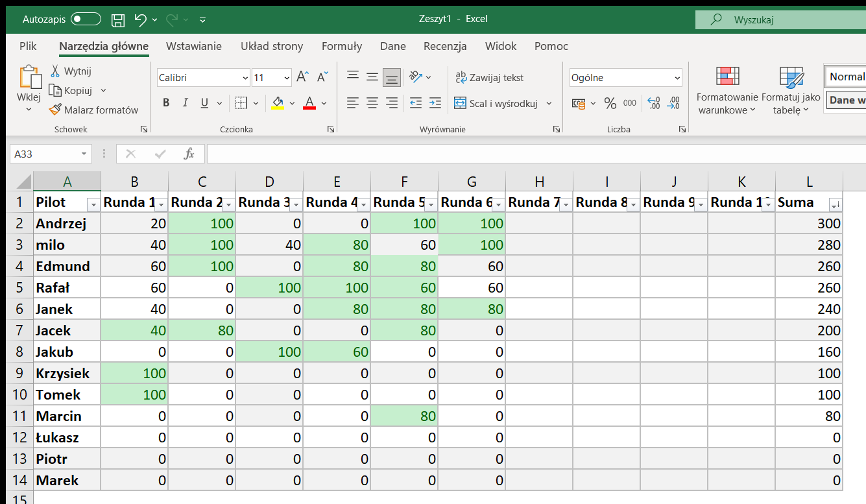Center text horizontally
This screenshot has height=504, width=866.
click(372, 102)
